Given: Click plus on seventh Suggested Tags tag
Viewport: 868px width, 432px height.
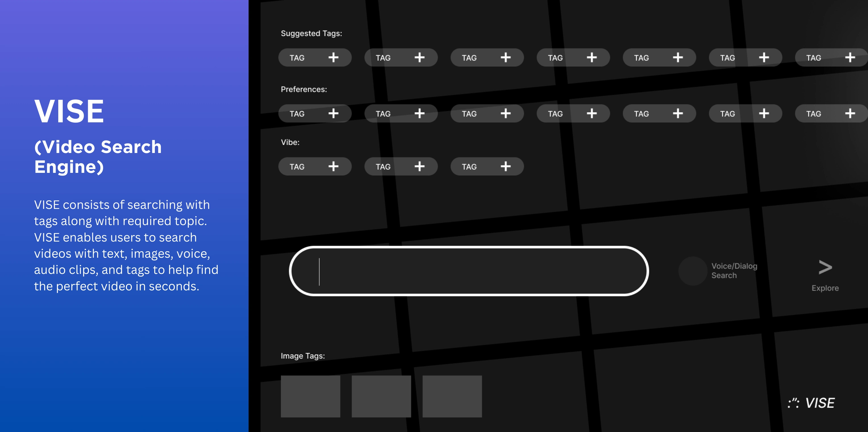Looking at the screenshot, I should point(850,58).
